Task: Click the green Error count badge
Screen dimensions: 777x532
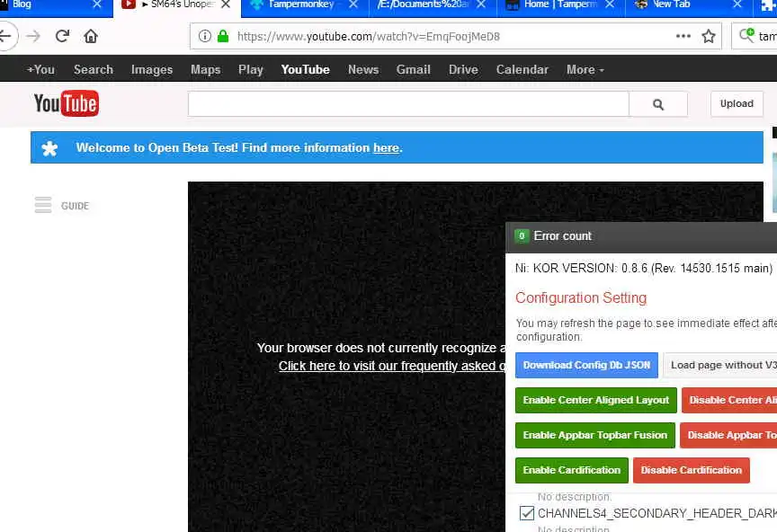Action: (x=522, y=235)
